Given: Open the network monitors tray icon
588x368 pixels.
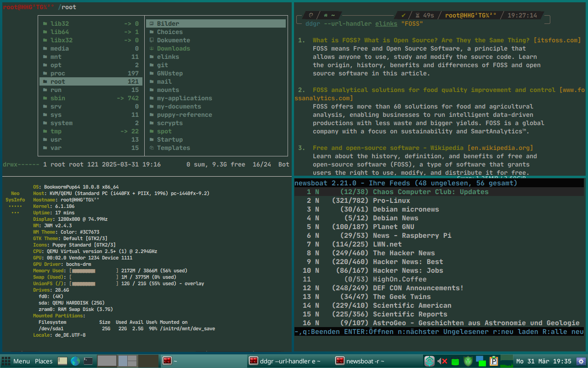Looking at the screenshot, I should tap(481, 361).
